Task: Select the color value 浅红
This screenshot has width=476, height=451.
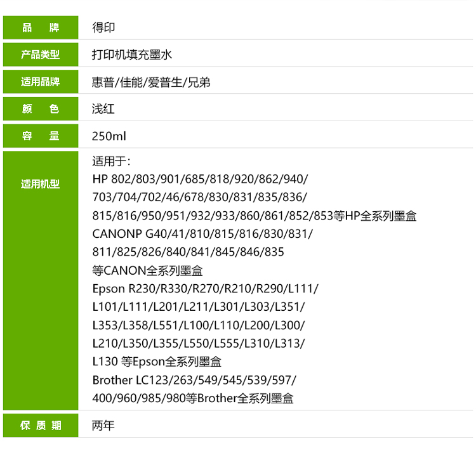Action: pyautogui.click(x=103, y=109)
